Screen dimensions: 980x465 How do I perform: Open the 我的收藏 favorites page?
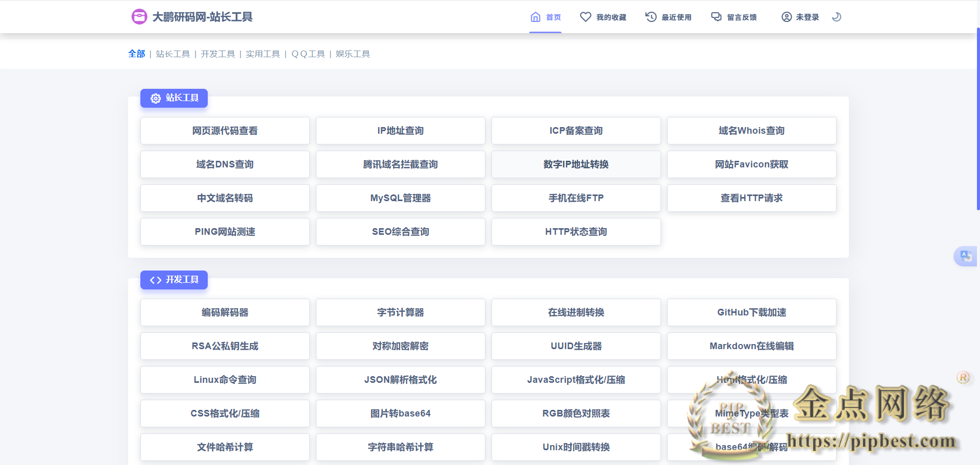[x=603, y=17]
